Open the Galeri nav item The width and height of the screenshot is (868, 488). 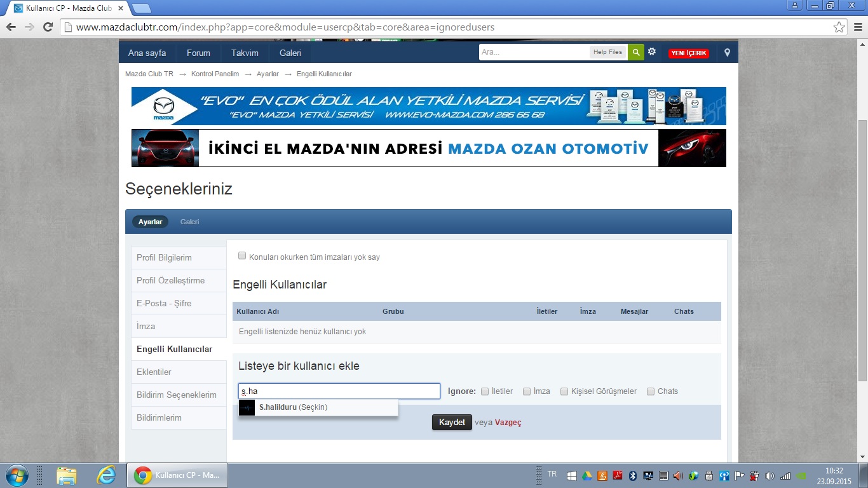[290, 53]
